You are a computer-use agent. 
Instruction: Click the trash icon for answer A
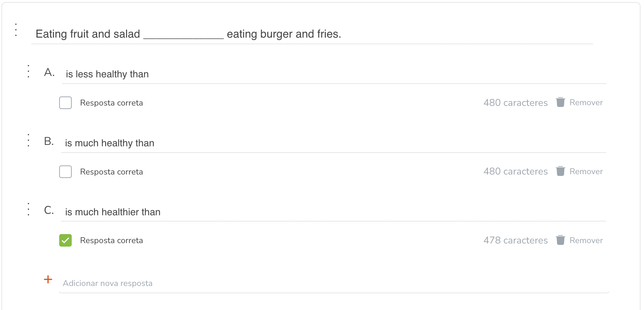coord(560,102)
